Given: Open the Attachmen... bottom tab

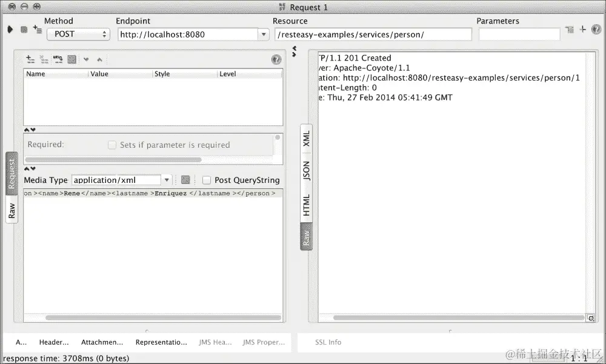Looking at the screenshot, I should pos(102,342).
